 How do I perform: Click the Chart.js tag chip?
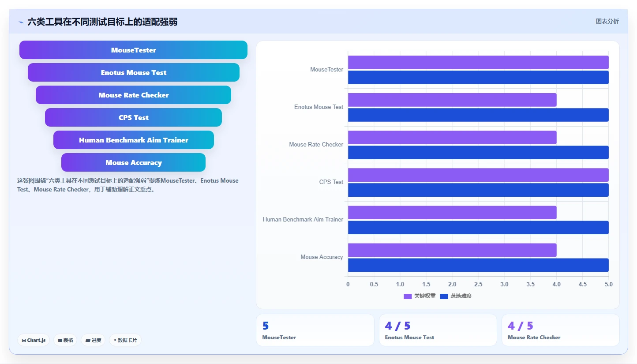coord(34,340)
